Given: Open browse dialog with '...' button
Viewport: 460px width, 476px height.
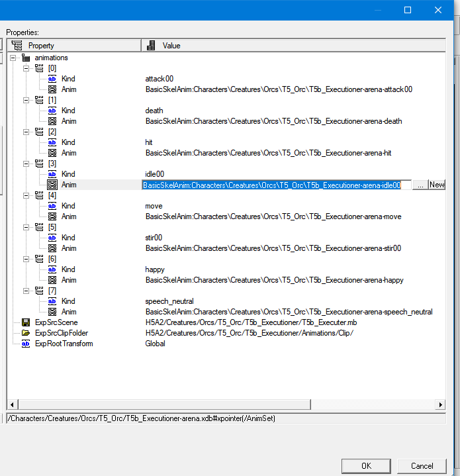Looking at the screenshot, I should coord(420,185).
